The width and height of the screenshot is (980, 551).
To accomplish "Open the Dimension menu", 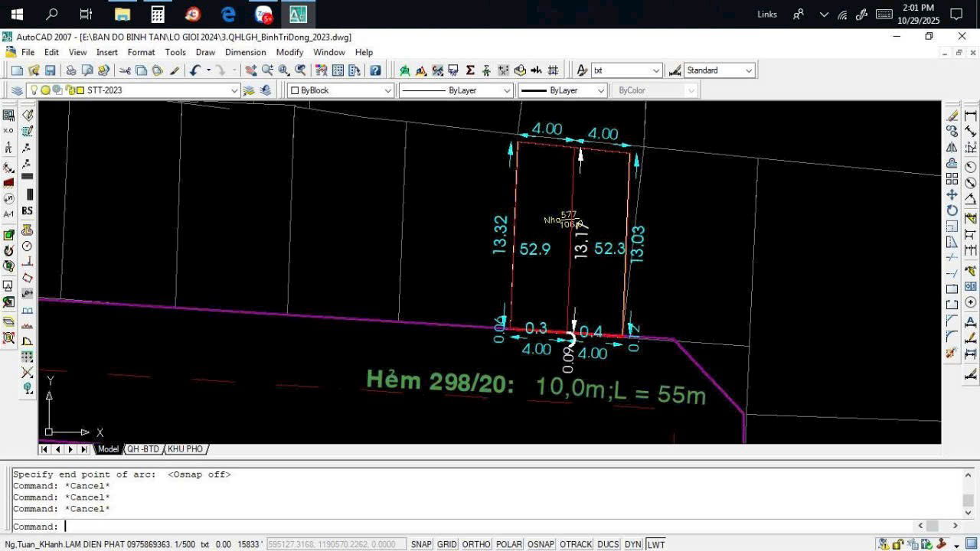I will click(x=245, y=52).
